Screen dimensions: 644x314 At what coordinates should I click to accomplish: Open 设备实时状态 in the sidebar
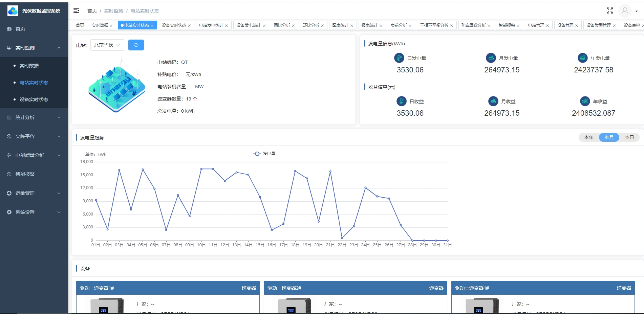click(x=34, y=99)
